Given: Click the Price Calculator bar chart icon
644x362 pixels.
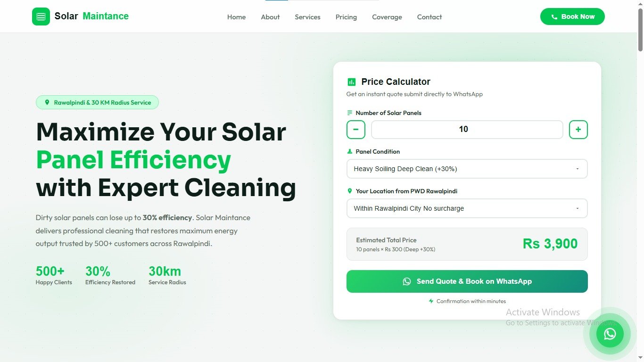Looking at the screenshot, I should [351, 82].
